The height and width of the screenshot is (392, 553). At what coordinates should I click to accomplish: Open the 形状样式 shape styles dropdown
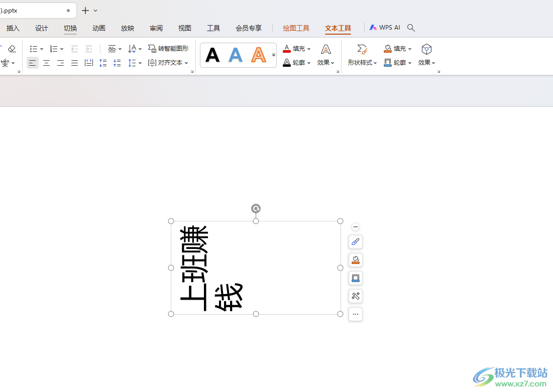[362, 63]
